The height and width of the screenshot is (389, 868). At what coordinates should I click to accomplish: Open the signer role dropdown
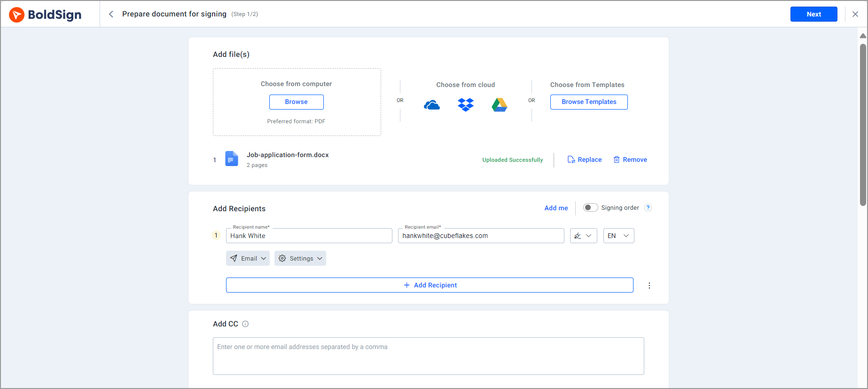point(583,236)
